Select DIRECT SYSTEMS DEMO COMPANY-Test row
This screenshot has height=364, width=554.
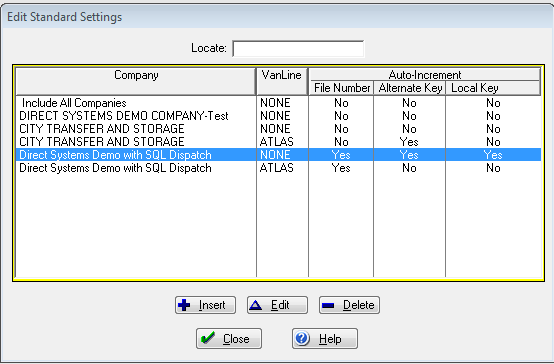[x=278, y=116]
